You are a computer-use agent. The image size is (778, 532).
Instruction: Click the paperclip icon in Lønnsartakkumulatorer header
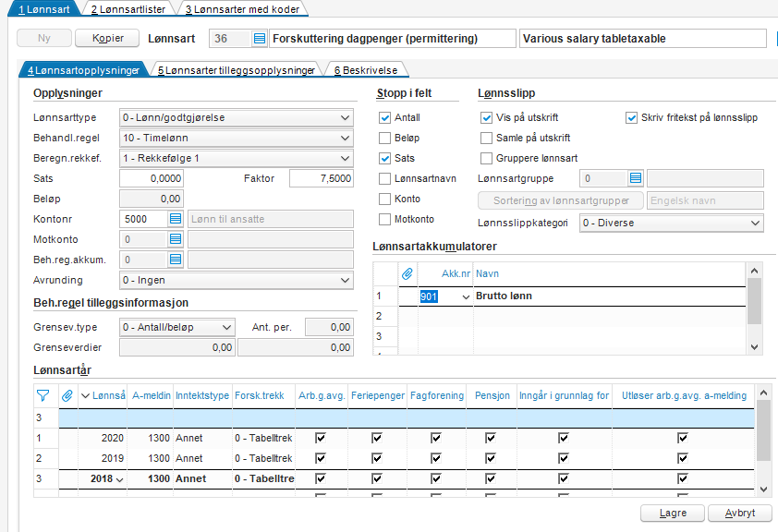tap(407, 273)
